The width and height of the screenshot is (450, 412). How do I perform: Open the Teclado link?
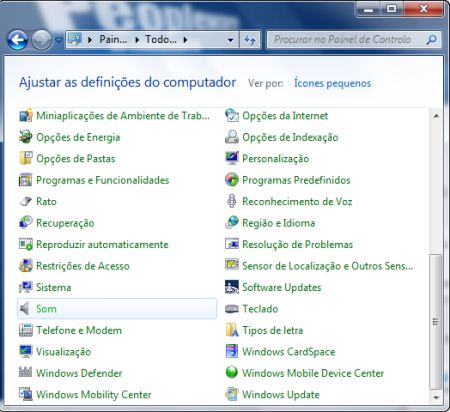260,309
